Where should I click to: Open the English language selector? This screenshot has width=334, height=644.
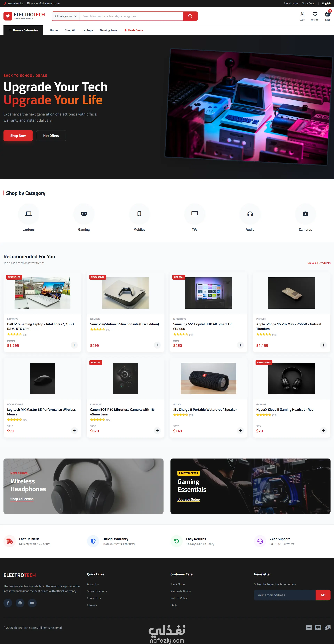click(x=326, y=3)
